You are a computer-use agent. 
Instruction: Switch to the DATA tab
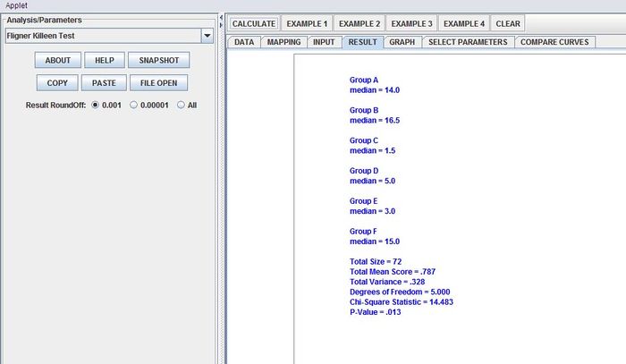pyautogui.click(x=244, y=41)
